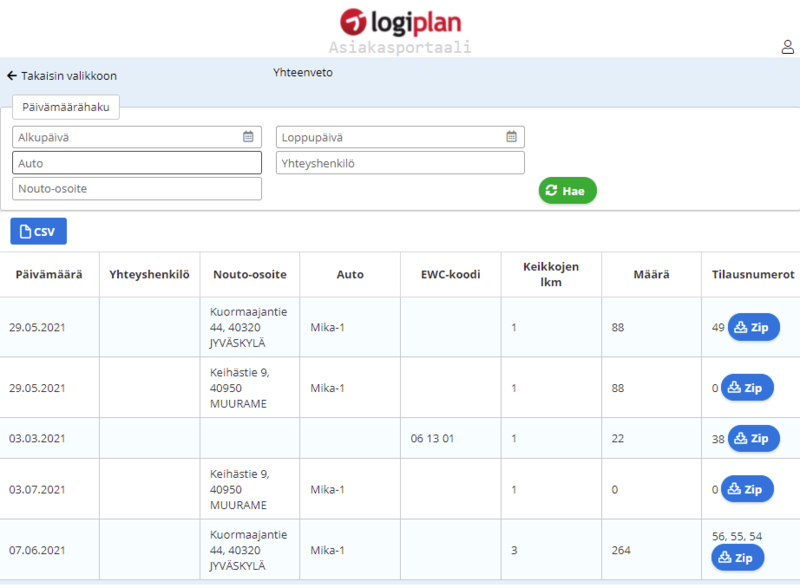Download Zip for the 03.07.2021 row
This screenshot has height=588, width=800.
747,489
